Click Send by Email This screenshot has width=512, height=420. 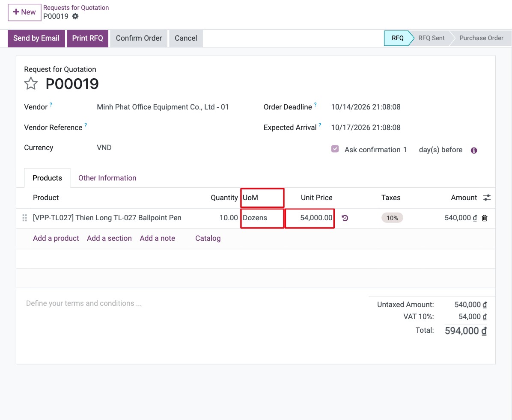(x=36, y=38)
